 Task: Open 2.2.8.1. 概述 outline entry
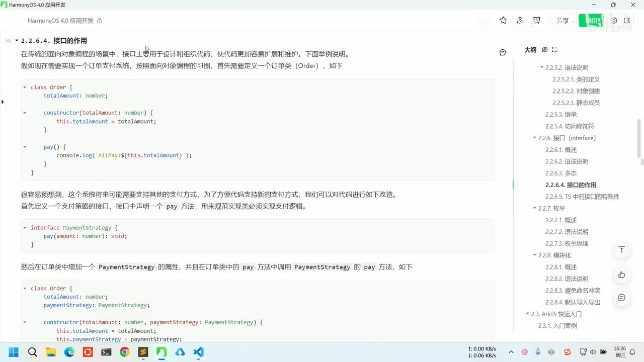561,267
